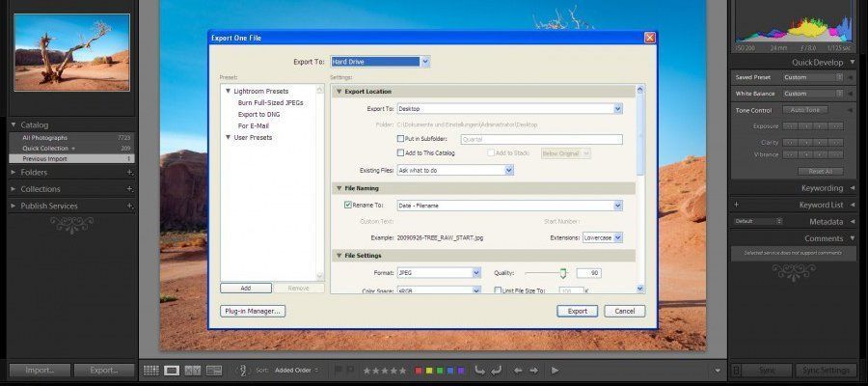Add a new collection with plus icon
The image size is (868, 386).
coord(129,189)
